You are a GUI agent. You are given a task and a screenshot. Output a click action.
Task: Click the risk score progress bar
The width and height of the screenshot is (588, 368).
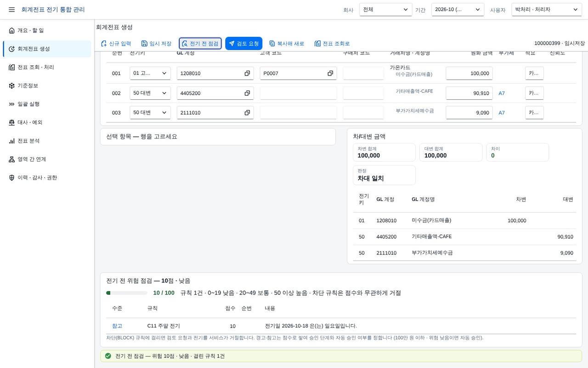click(x=127, y=293)
